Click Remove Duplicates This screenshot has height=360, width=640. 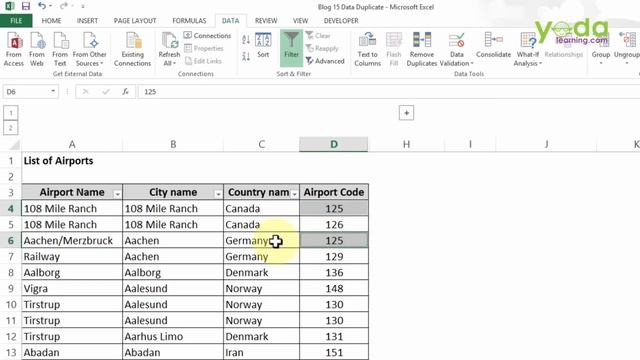click(422, 49)
